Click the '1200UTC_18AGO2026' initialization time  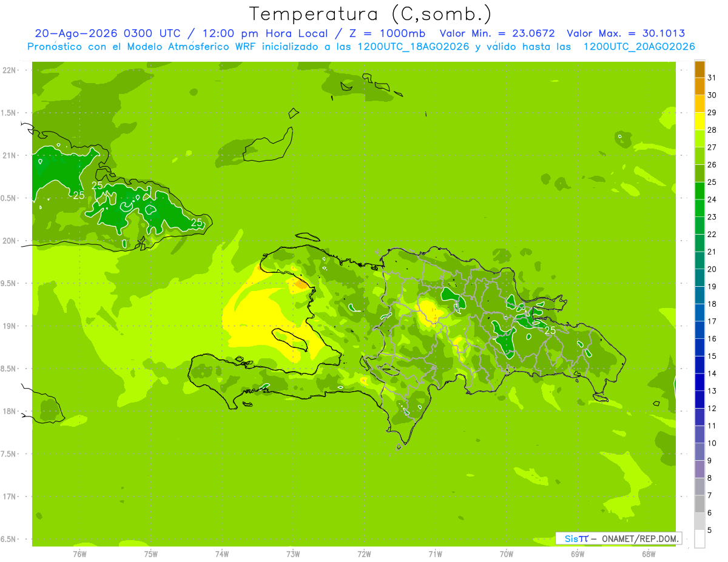tap(413, 47)
